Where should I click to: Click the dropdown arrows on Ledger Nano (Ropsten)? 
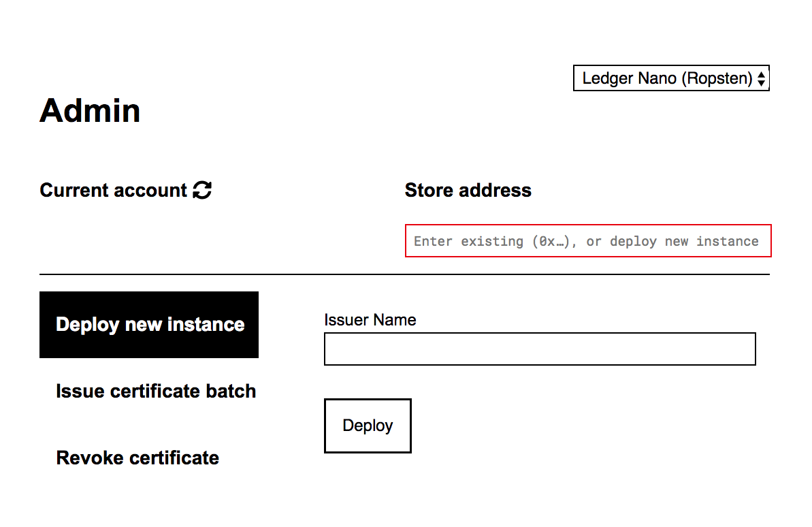(x=760, y=78)
